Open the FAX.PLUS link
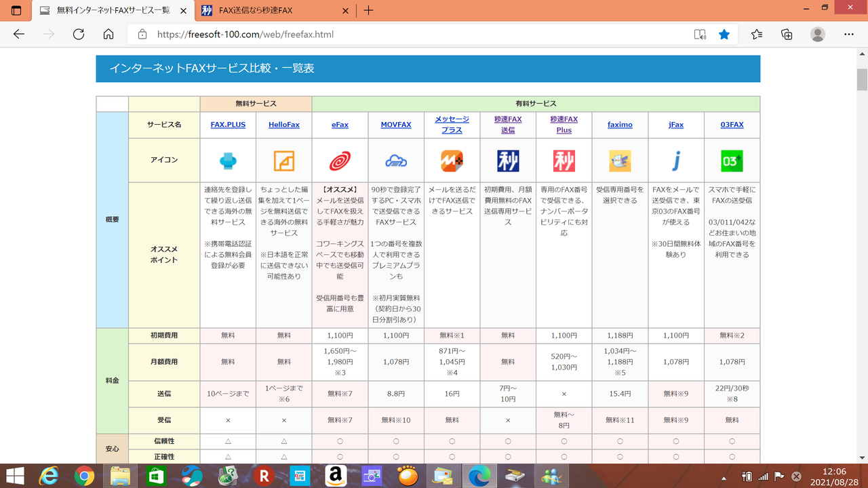The height and width of the screenshot is (488, 868). coord(228,125)
